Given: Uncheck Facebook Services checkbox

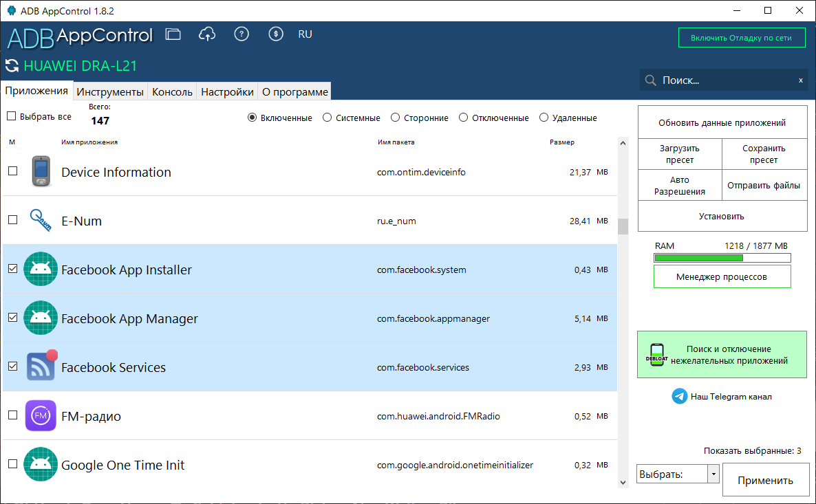Looking at the screenshot, I should [13, 366].
